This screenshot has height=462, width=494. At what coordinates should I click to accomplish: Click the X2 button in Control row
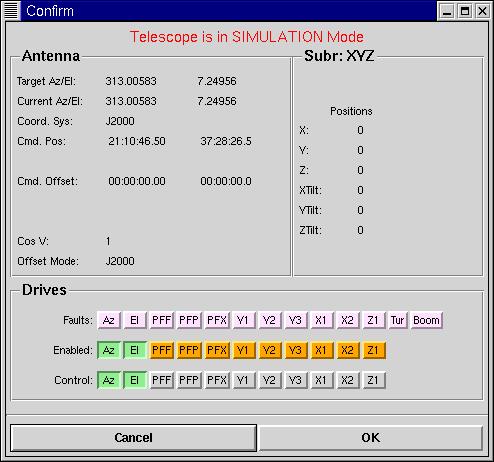click(x=347, y=380)
